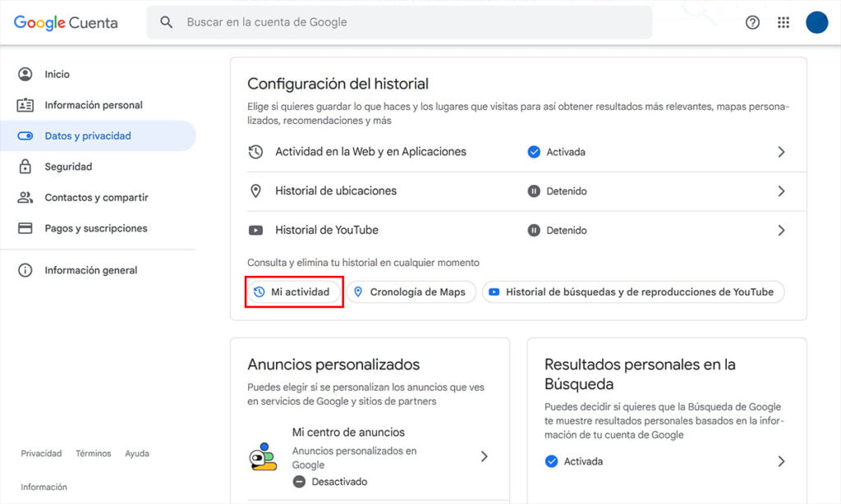This screenshot has width=841, height=504.
Task: Open Contactos y compartir
Action: [99, 197]
